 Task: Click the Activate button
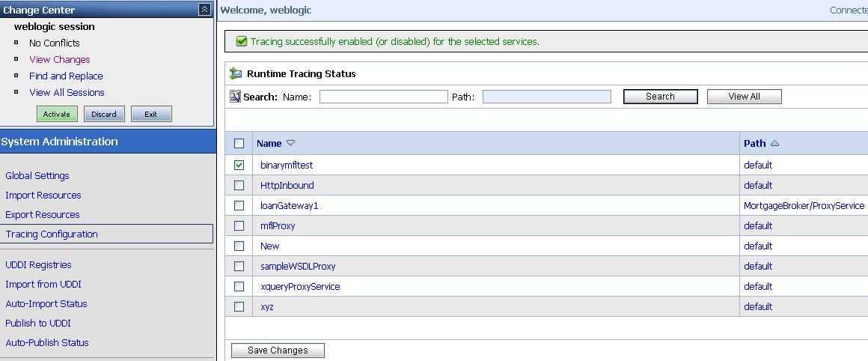(56, 114)
